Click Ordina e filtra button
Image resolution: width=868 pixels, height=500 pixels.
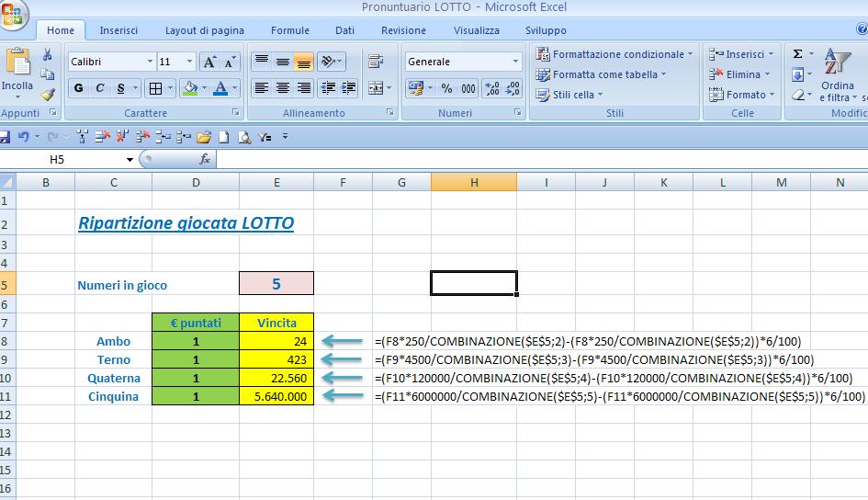pos(838,75)
